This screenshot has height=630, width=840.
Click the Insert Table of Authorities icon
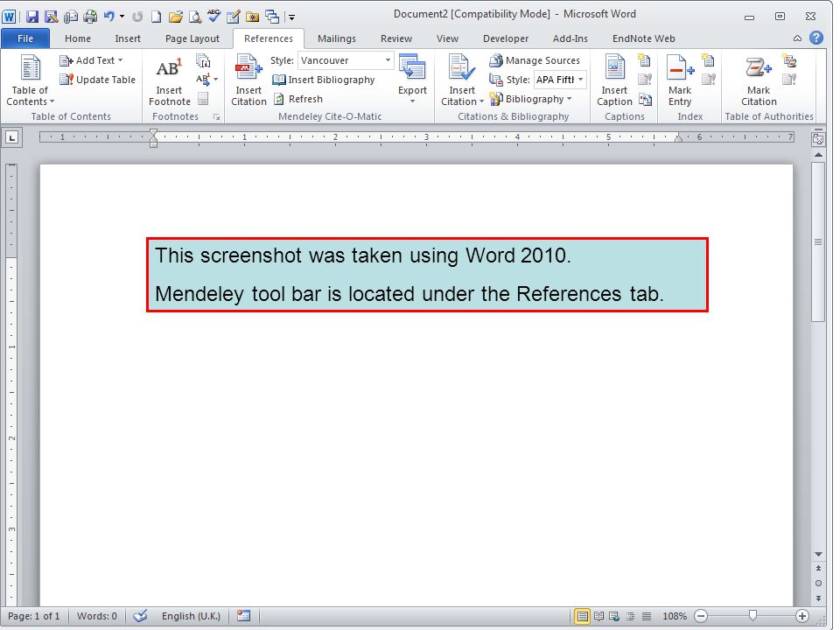click(788, 60)
